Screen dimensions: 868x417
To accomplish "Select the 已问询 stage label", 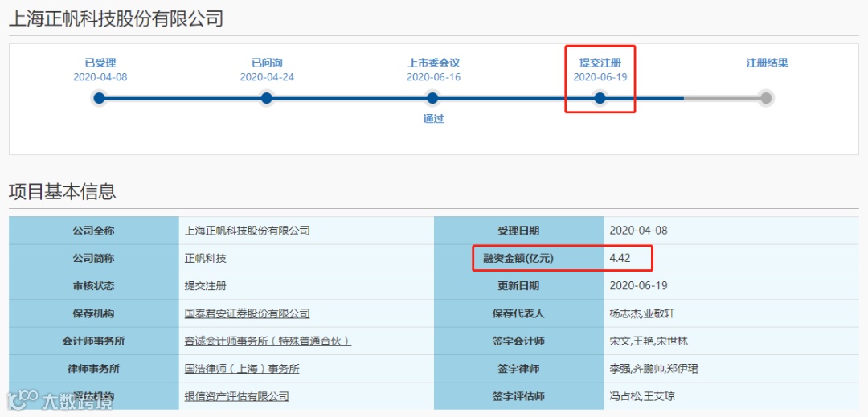I will pyautogui.click(x=267, y=63).
